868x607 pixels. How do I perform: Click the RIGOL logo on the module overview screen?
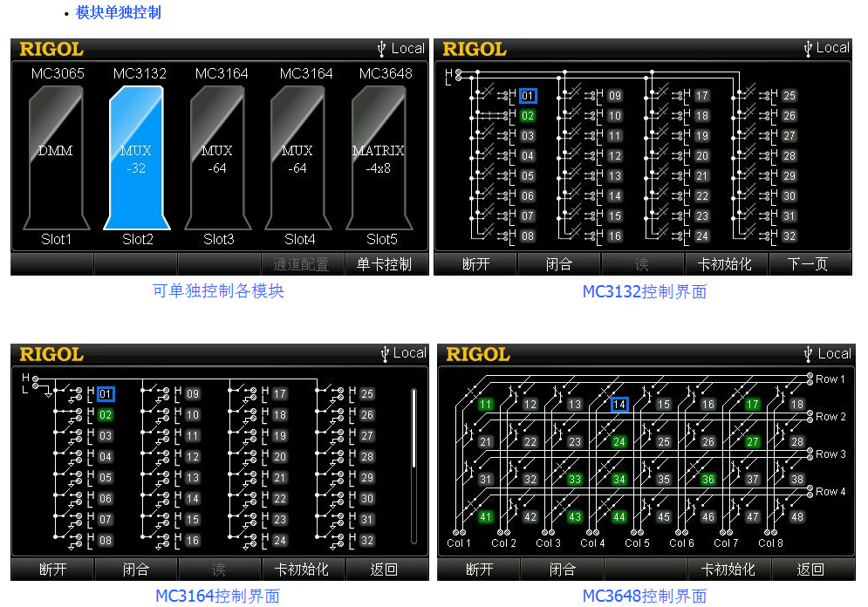tap(51, 50)
